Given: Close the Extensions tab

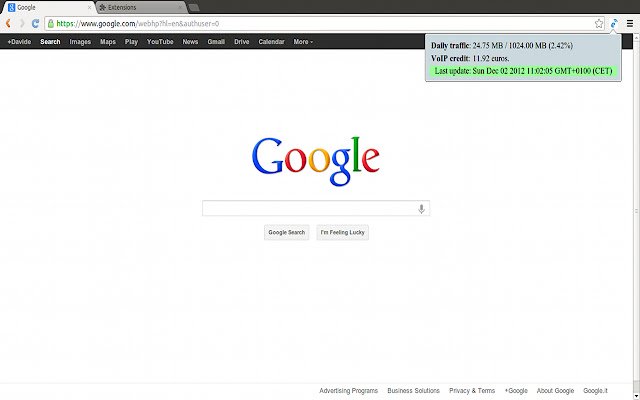Looking at the screenshot, I should point(180,7).
